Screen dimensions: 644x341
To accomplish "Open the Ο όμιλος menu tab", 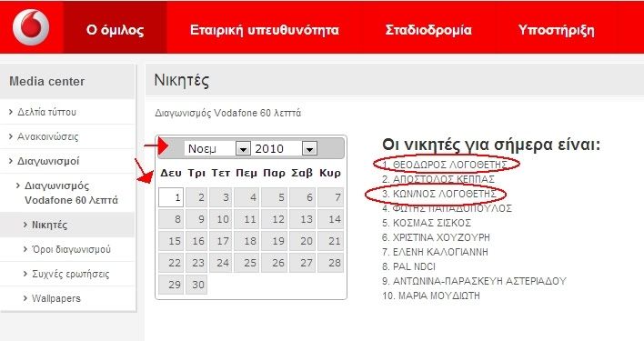I will tap(115, 30).
